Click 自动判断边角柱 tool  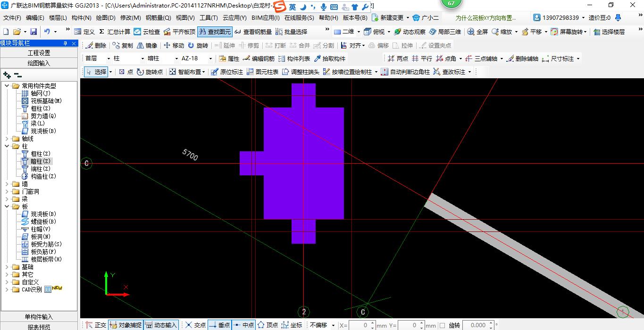[x=405, y=72]
